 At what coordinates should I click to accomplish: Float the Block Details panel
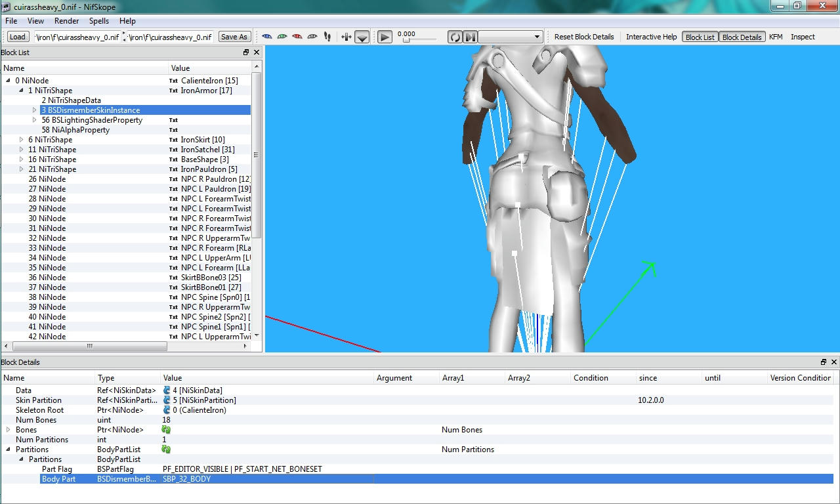824,362
